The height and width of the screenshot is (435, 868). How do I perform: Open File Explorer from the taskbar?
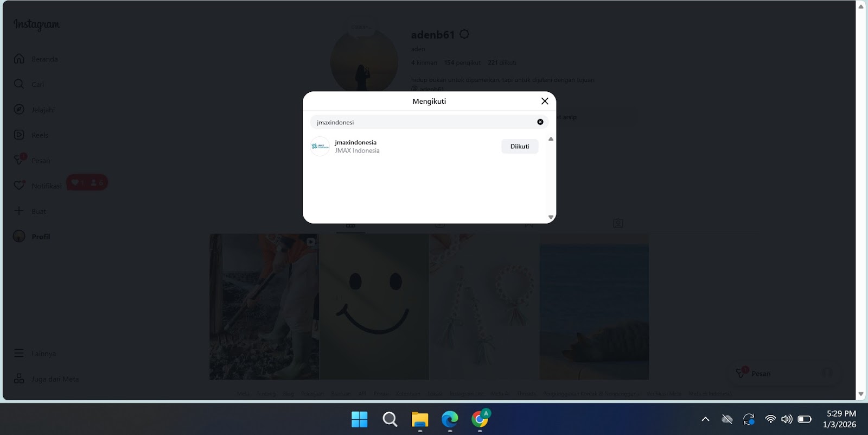tap(419, 419)
